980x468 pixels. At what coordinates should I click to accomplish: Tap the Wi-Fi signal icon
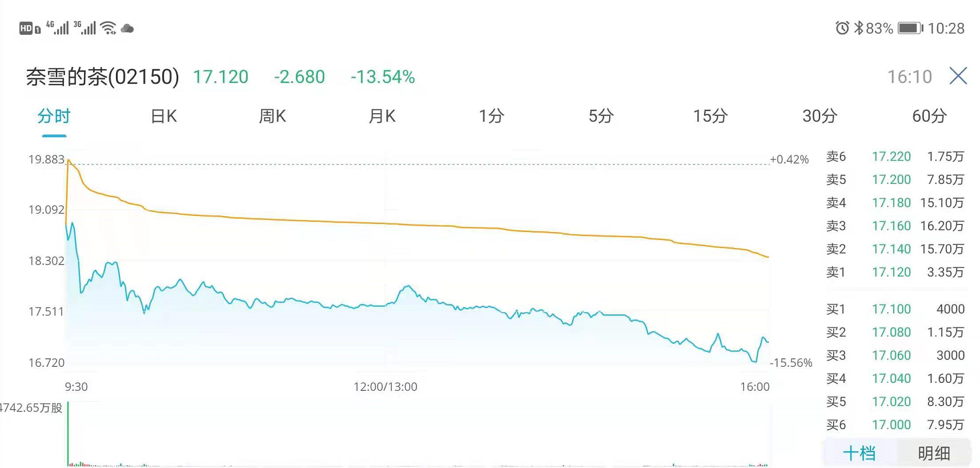tap(108, 28)
